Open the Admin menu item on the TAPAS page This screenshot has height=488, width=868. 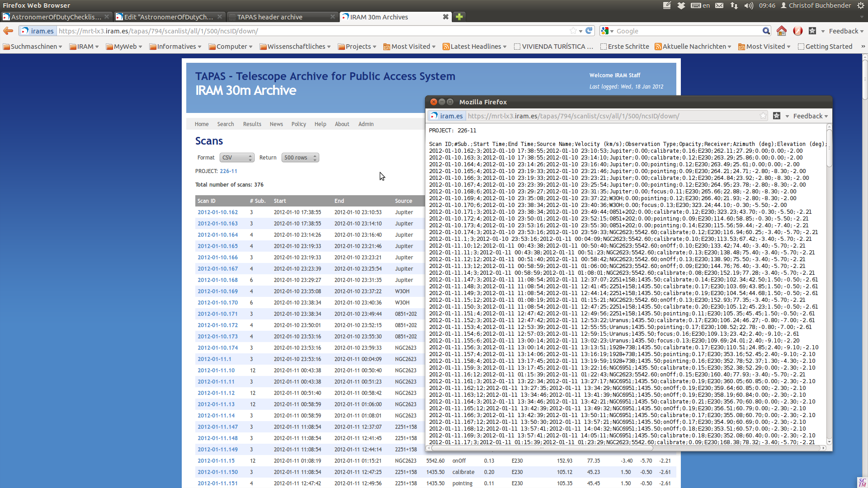tap(366, 124)
